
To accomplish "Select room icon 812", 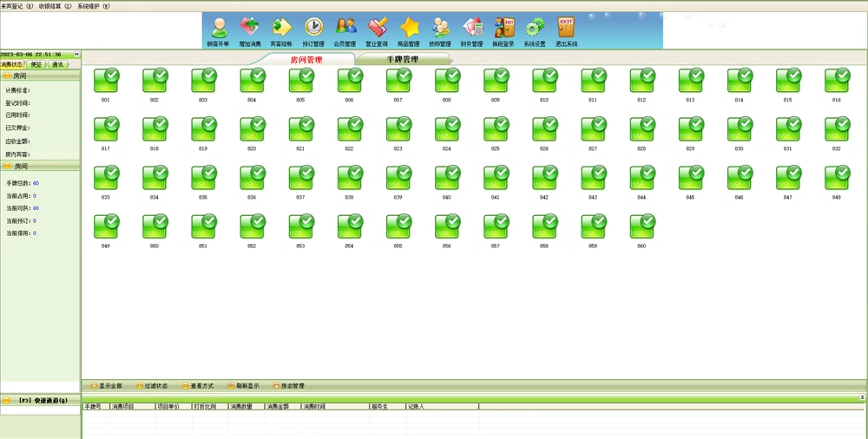I will [x=642, y=81].
